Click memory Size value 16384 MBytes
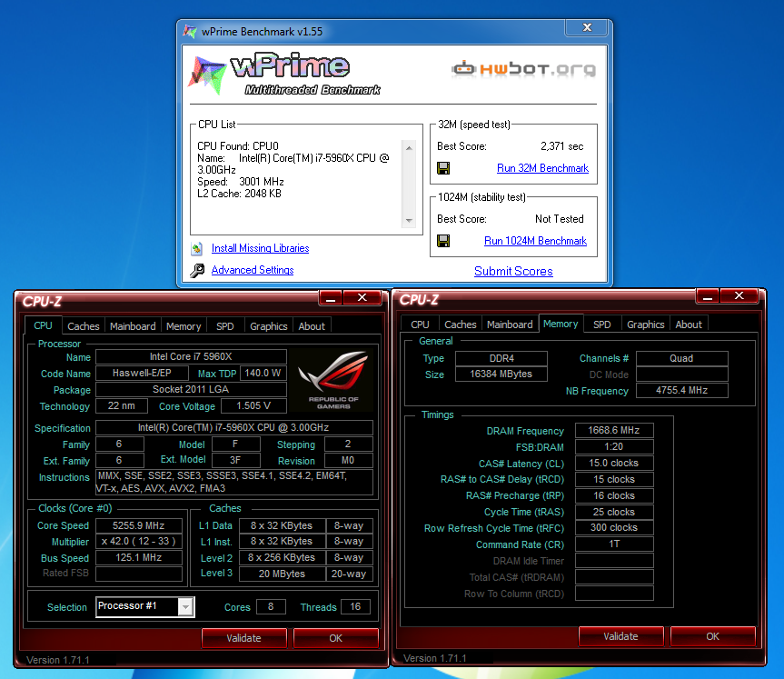This screenshot has width=784, height=679. click(x=501, y=374)
